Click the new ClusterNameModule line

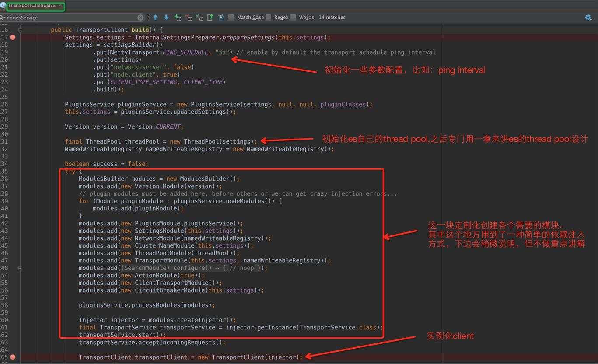[x=166, y=246]
